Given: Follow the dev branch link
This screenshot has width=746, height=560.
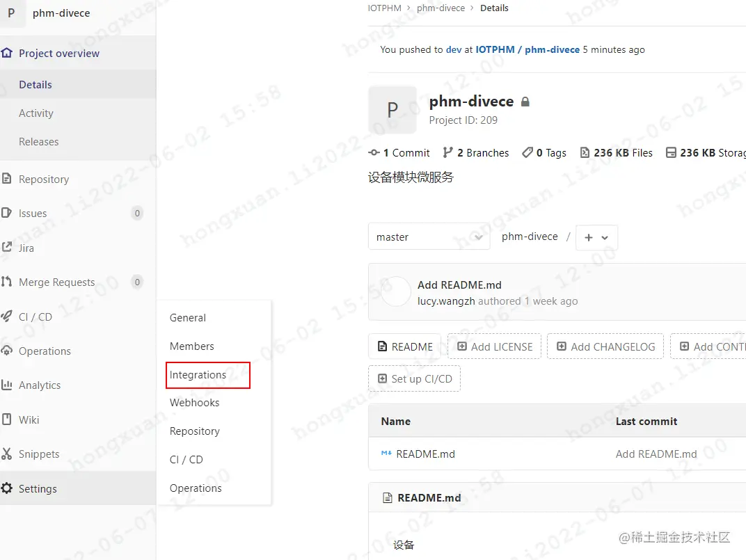Looking at the screenshot, I should tap(454, 49).
